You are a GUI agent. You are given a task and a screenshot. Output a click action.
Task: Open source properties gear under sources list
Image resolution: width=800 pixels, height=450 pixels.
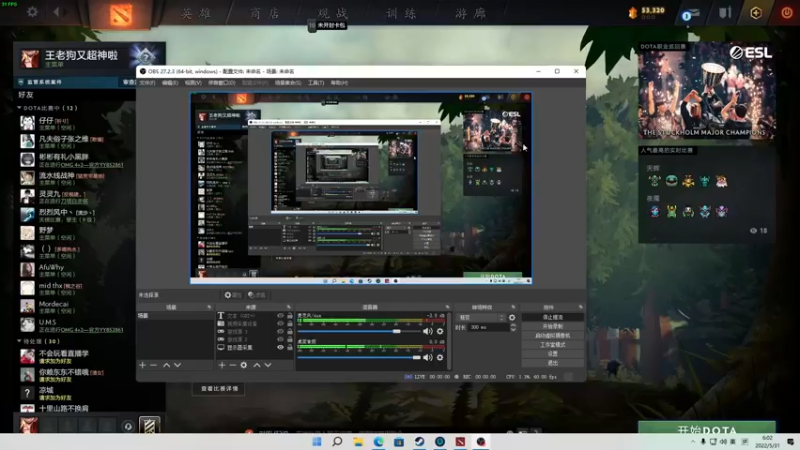244,365
